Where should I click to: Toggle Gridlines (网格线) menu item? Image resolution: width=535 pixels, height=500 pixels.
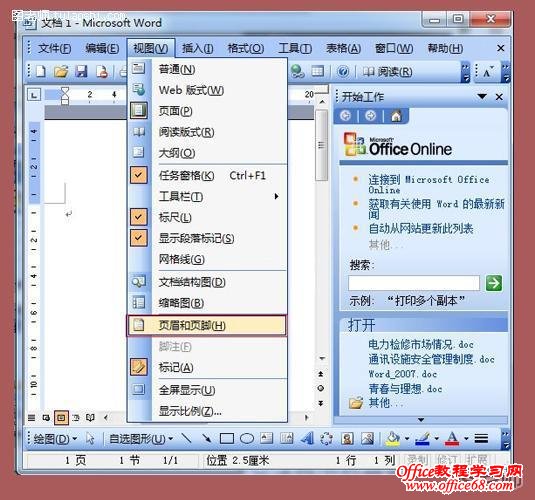[207, 259]
